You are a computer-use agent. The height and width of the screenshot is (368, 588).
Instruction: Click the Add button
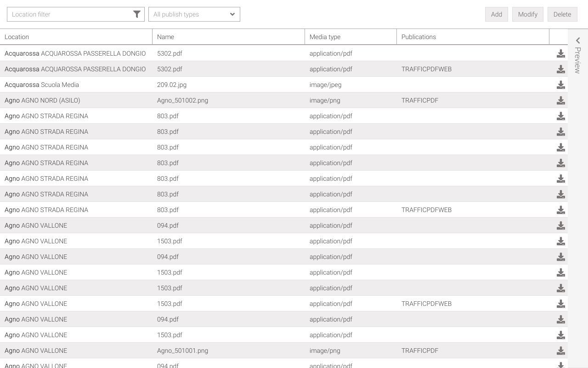(496, 14)
